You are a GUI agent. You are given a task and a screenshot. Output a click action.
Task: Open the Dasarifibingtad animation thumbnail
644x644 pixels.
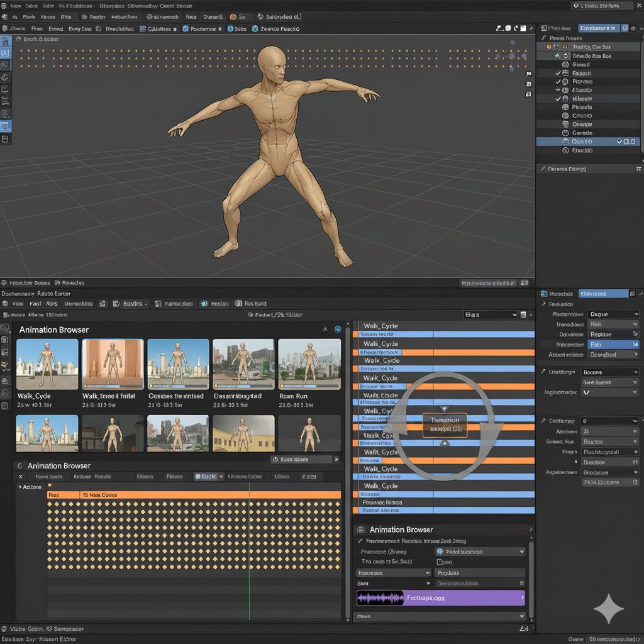(x=243, y=364)
